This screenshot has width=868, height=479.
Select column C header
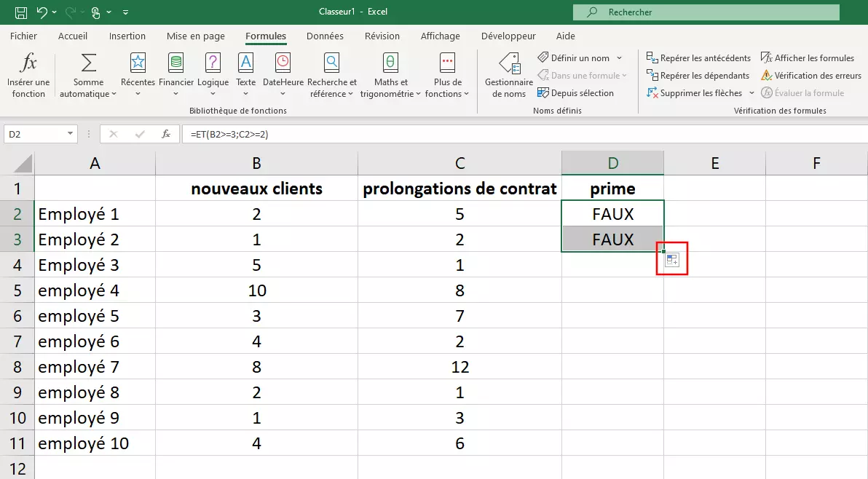tap(459, 163)
